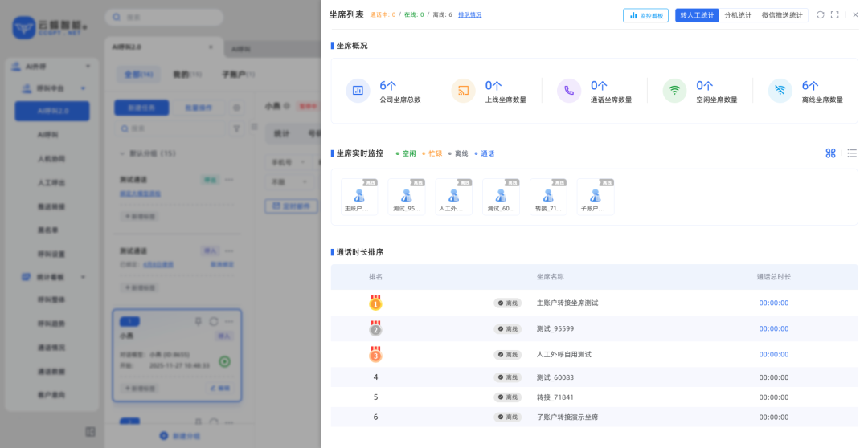Open the 排队情况 link
This screenshot has height=448, width=868.
pos(470,15)
